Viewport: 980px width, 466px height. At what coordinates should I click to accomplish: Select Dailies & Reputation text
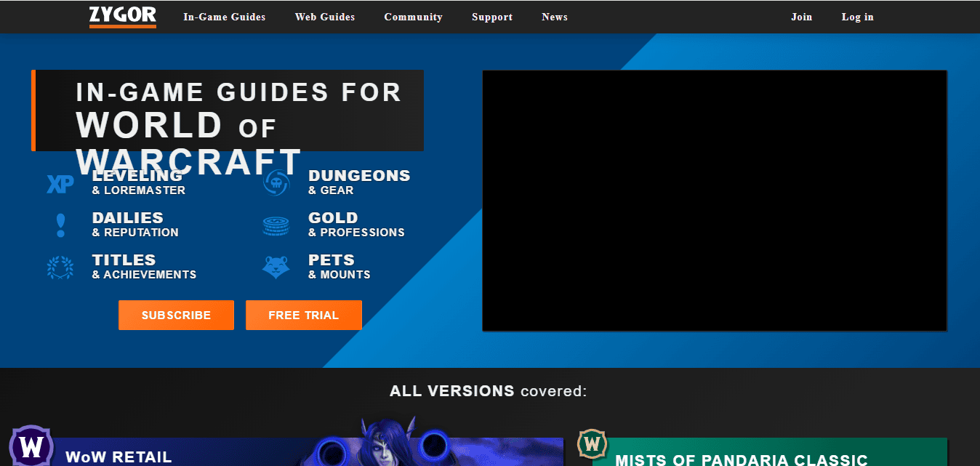(135, 225)
